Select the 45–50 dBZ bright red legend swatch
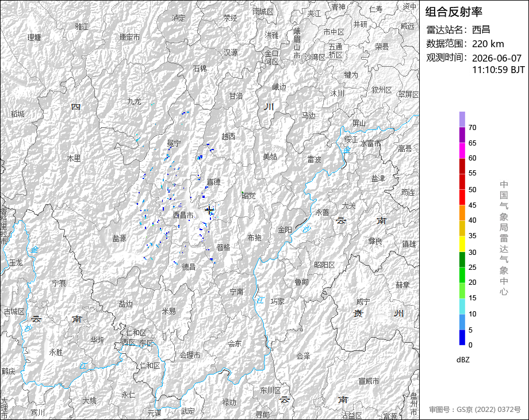Image resolution: width=529 pixels, height=420 pixels. [x=462, y=197]
